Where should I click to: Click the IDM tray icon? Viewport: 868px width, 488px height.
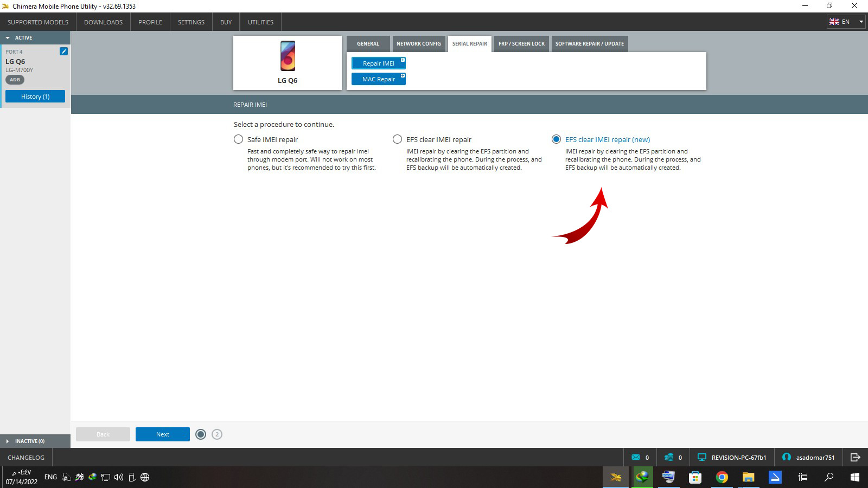[x=93, y=477]
